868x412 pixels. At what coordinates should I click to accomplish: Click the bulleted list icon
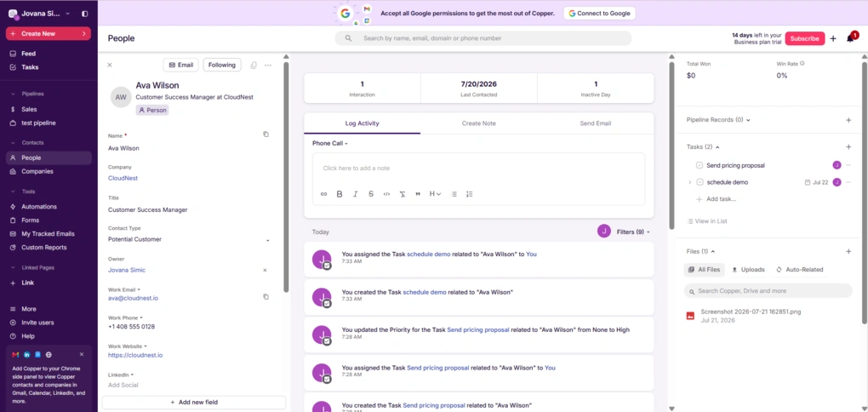coord(454,194)
